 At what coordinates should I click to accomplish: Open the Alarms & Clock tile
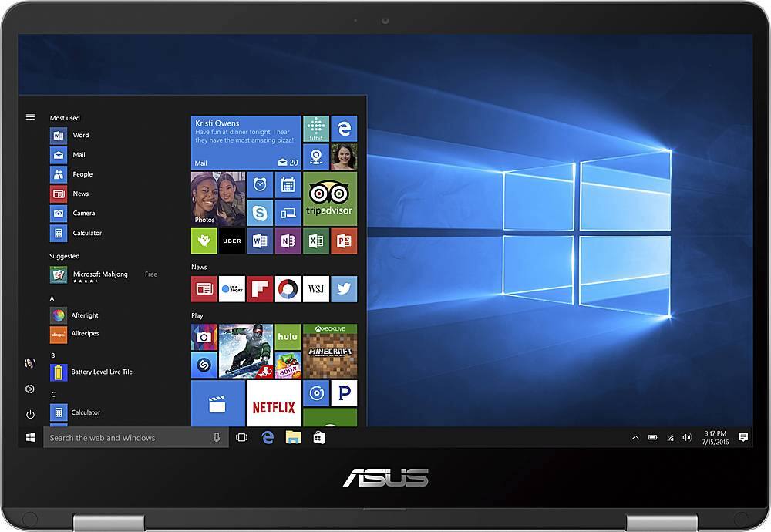[x=260, y=184]
